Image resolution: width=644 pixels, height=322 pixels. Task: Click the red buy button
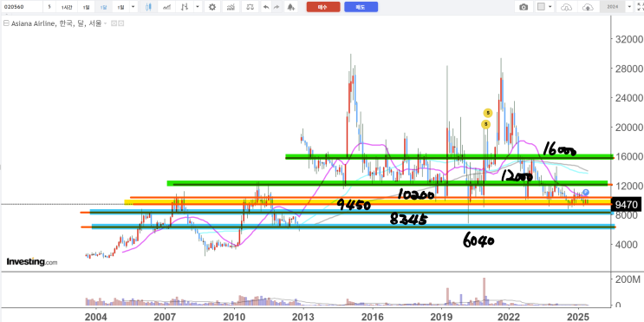point(323,7)
